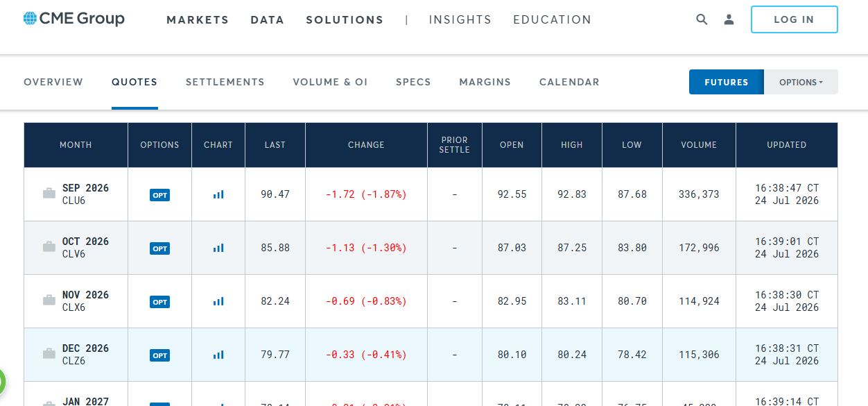Screen dimensions: 868x406
Task: Click the OPT badge for SEP 2026
Action: [x=159, y=195]
